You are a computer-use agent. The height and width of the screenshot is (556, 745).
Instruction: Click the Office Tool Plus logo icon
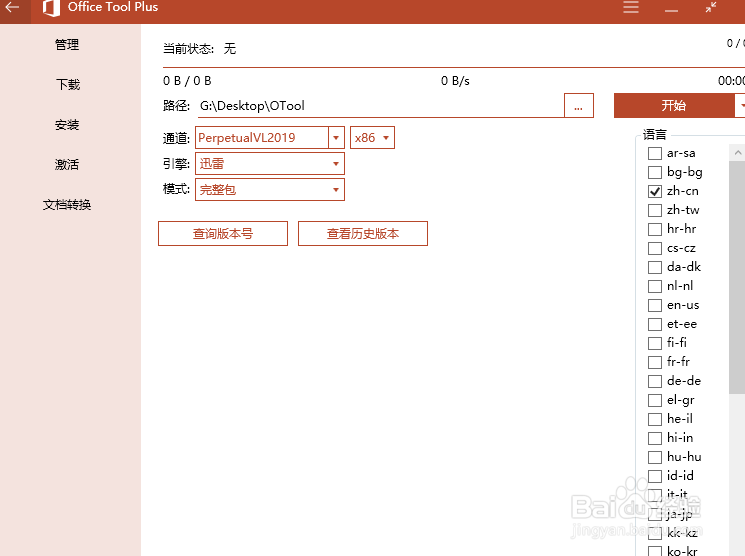click(x=51, y=8)
